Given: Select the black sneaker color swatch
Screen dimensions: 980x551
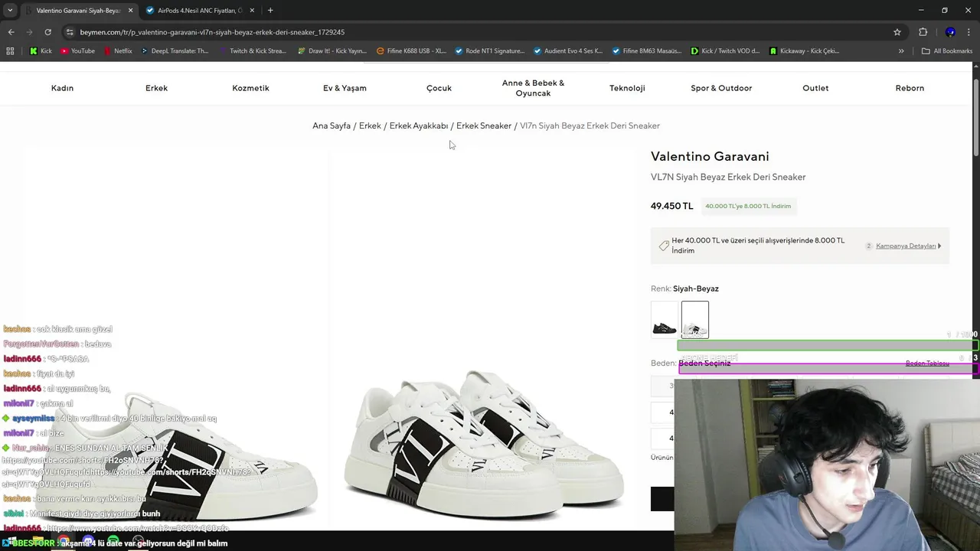Looking at the screenshot, I should pyautogui.click(x=665, y=320).
